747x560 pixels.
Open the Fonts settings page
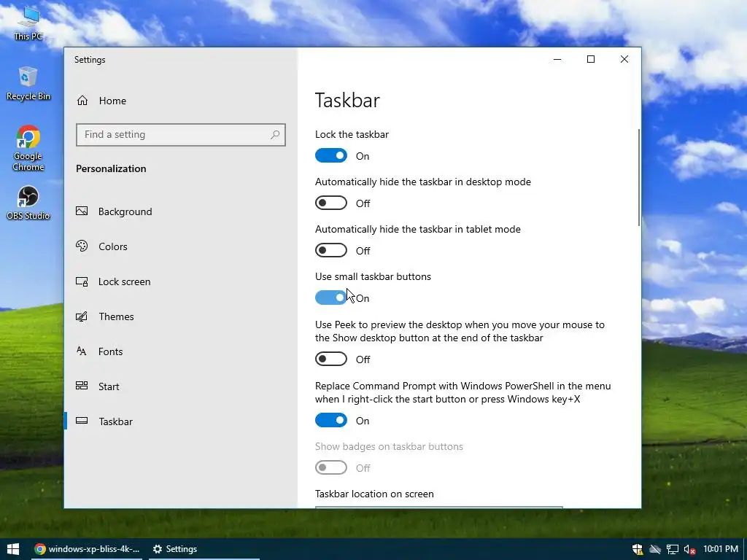point(181,351)
